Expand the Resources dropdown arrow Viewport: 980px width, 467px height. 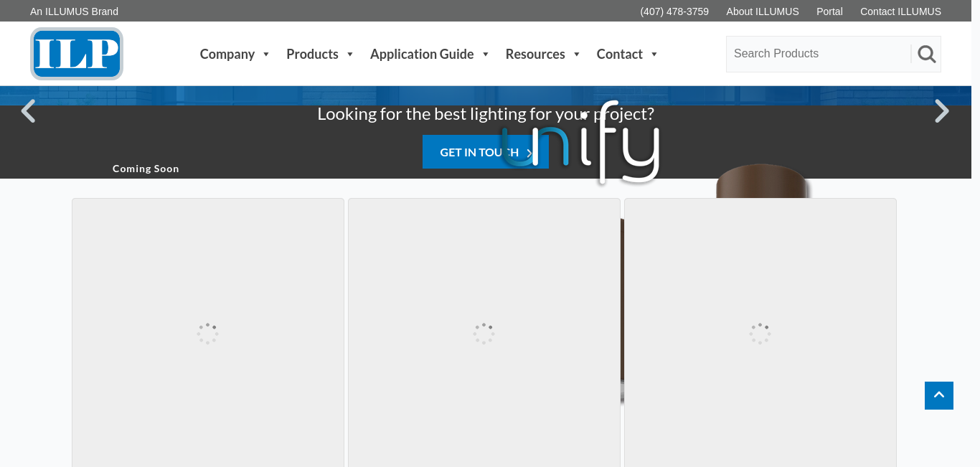[577, 55]
